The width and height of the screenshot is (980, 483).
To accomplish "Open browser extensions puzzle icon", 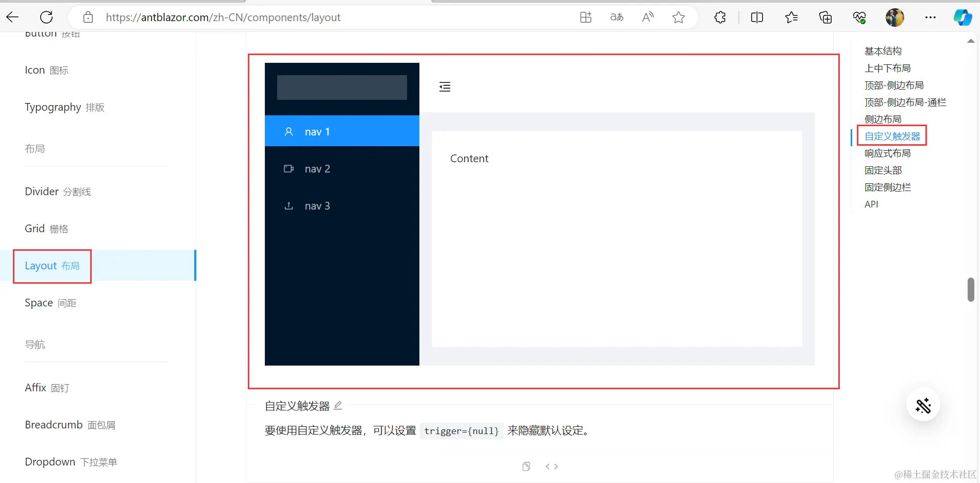I will tap(720, 17).
